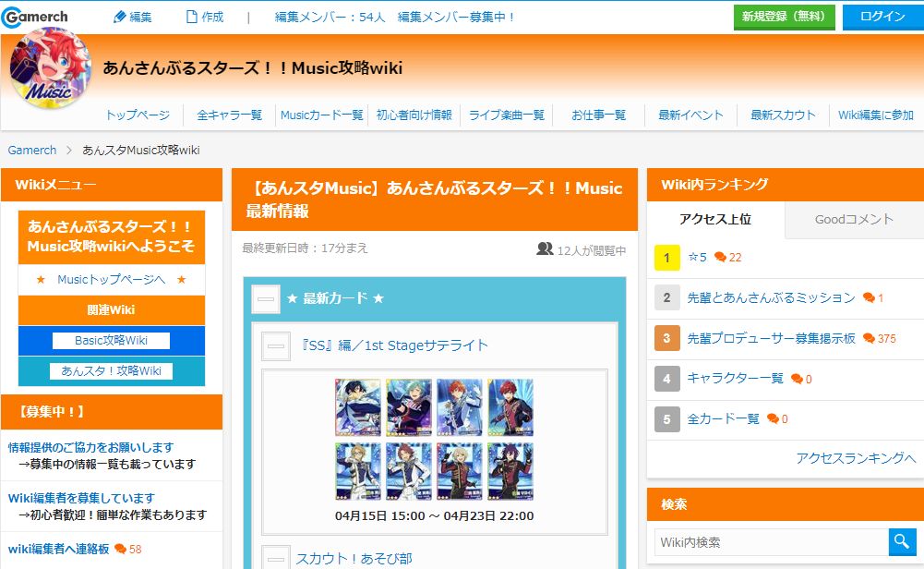Viewport: 924px width, 569px height.
Task: Open the third card thumbnail in top row
Action: 460,407
